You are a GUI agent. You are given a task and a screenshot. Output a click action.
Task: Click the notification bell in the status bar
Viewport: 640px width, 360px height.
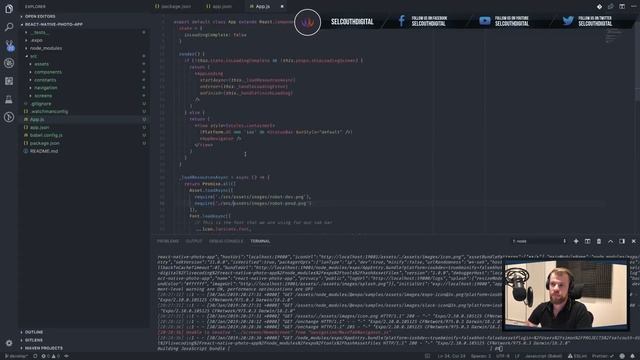coord(633,356)
